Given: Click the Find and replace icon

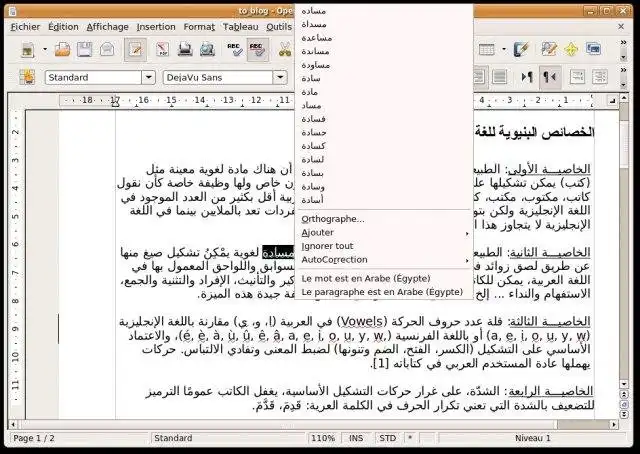Looking at the screenshot, I should (549, 50).
